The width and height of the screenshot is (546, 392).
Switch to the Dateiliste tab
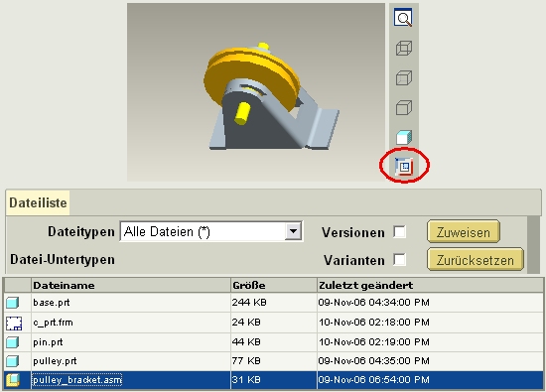(38, 202)
